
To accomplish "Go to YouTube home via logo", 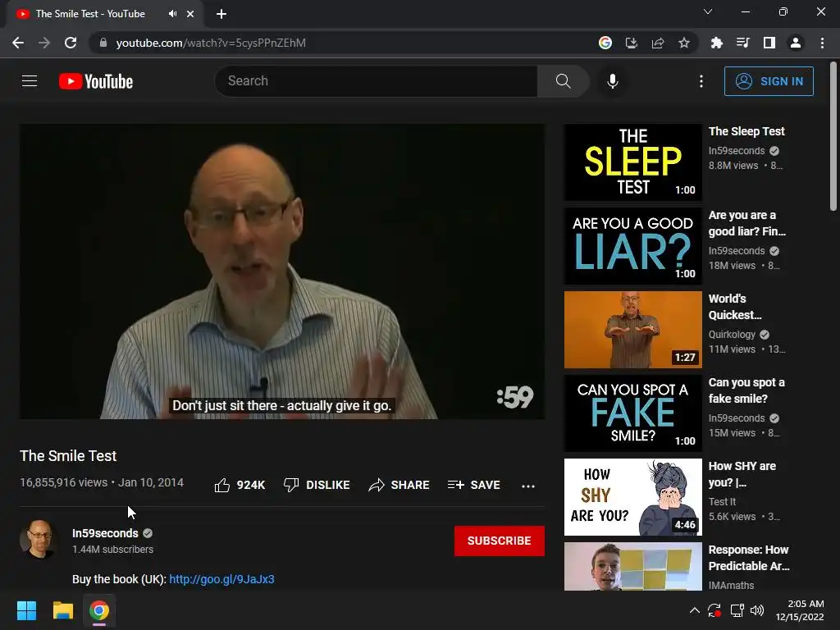I will pyautogui.click(x=96, y=81).
